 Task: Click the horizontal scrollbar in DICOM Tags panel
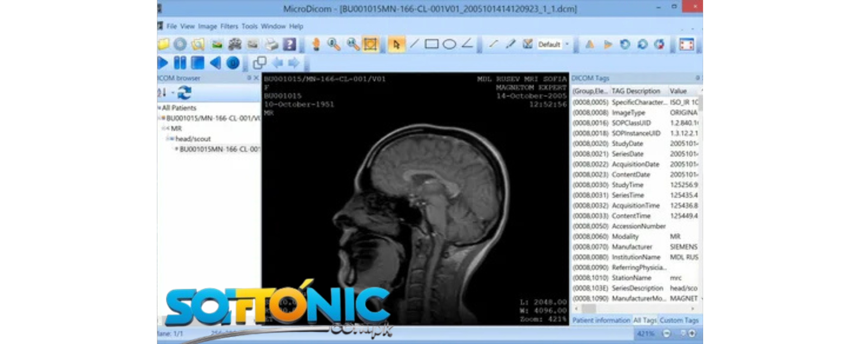634,309
